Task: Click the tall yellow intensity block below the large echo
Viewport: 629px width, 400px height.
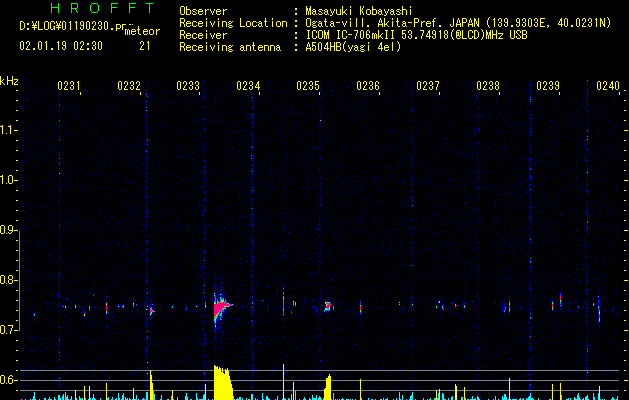Action: coord(223,382)
